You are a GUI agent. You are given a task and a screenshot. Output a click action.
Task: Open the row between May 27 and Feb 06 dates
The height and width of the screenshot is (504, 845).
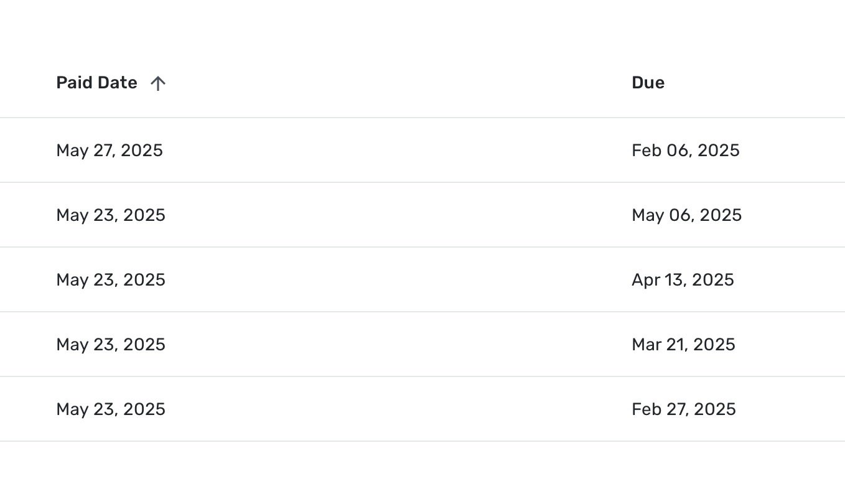(x=398, y=151)
